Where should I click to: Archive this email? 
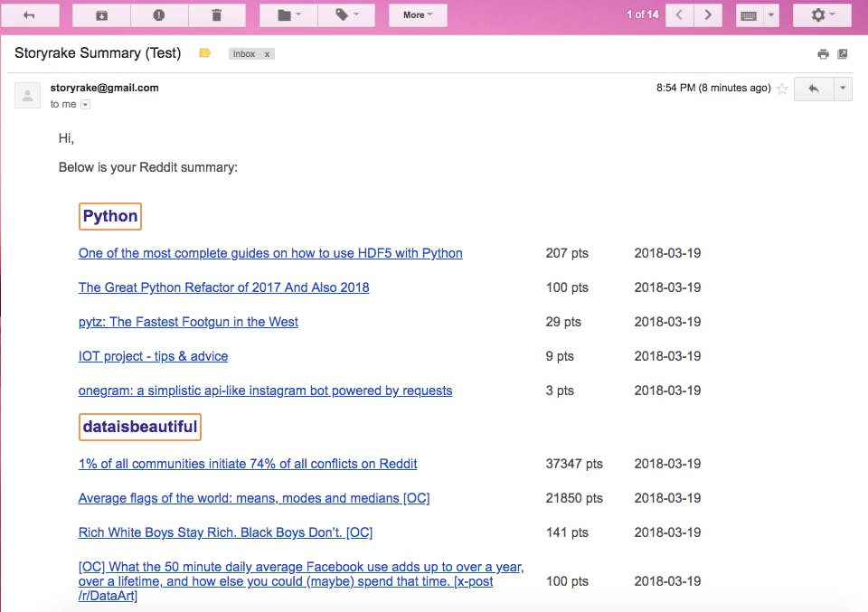(102, 15)
